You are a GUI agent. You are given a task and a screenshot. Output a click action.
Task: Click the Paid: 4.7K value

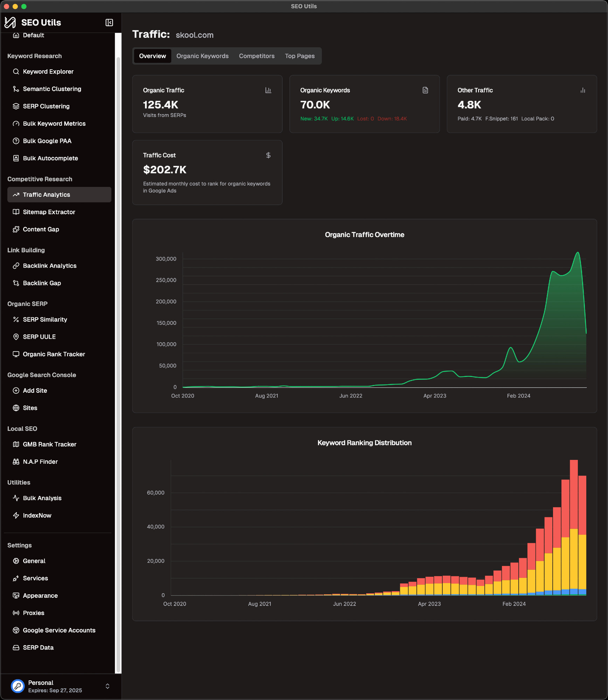click(470, 119)
